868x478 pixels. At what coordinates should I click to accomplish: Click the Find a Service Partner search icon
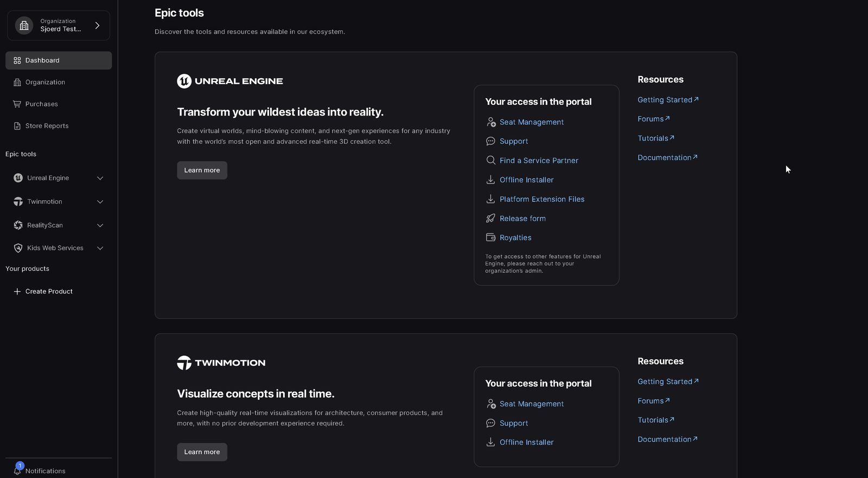490,160
